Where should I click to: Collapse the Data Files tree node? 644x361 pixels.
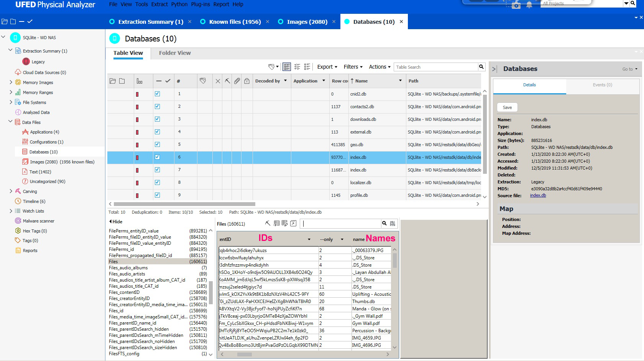[x=10, y=122]
